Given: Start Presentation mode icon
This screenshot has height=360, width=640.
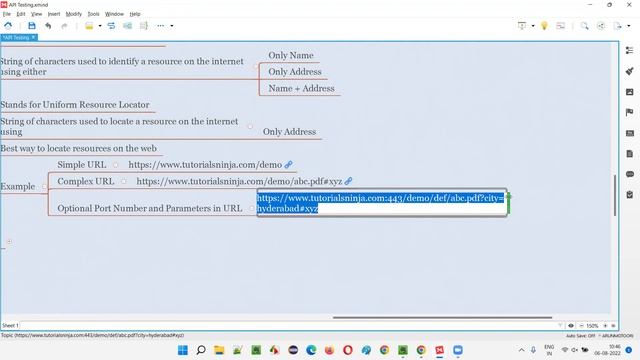Looking at the screenshot, I should point(522,26).
